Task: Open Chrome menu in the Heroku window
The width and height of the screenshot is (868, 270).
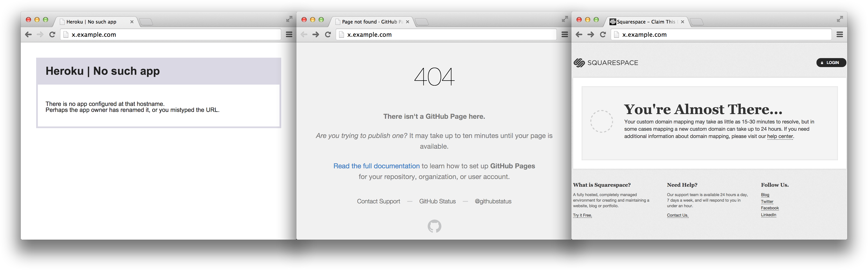Action: (289, 34)
